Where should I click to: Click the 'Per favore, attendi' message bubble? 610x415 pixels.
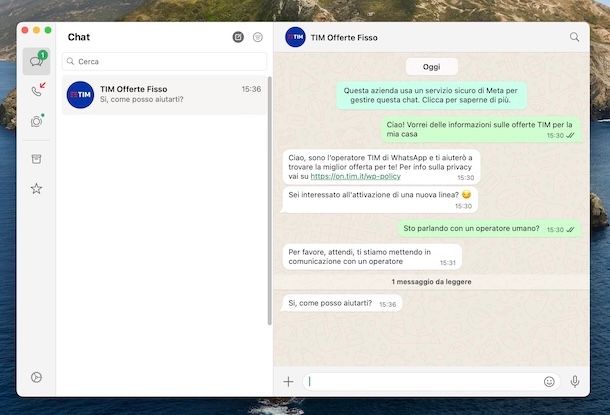pos(372,257)
